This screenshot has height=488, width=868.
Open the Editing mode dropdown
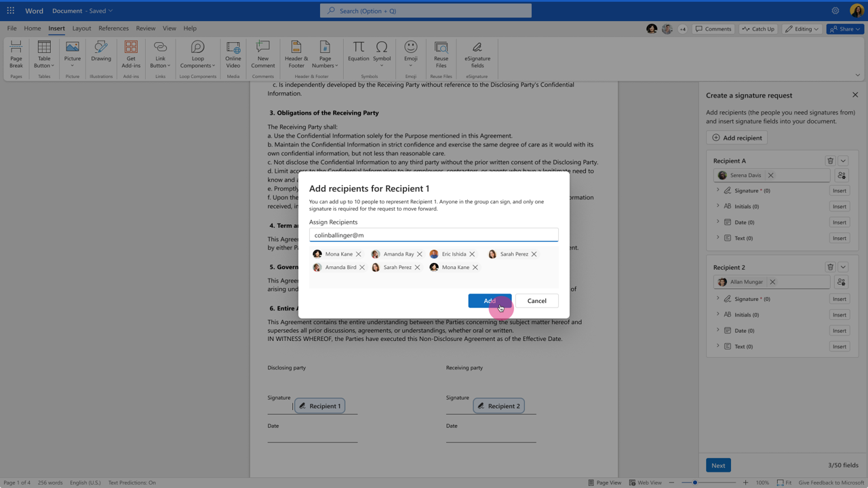[x=802, y=29]
